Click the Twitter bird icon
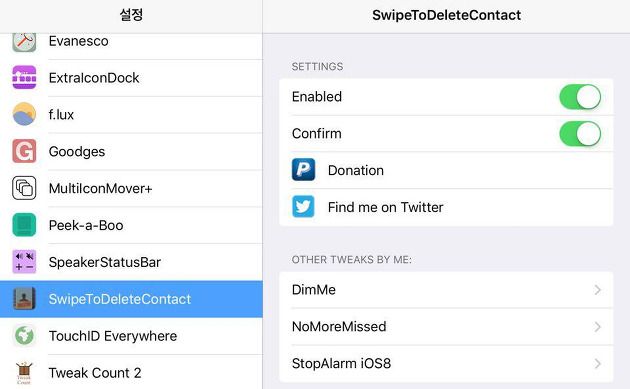Image resolution: width=630 pixels, height=389 pixels. (x=303, y=207)
